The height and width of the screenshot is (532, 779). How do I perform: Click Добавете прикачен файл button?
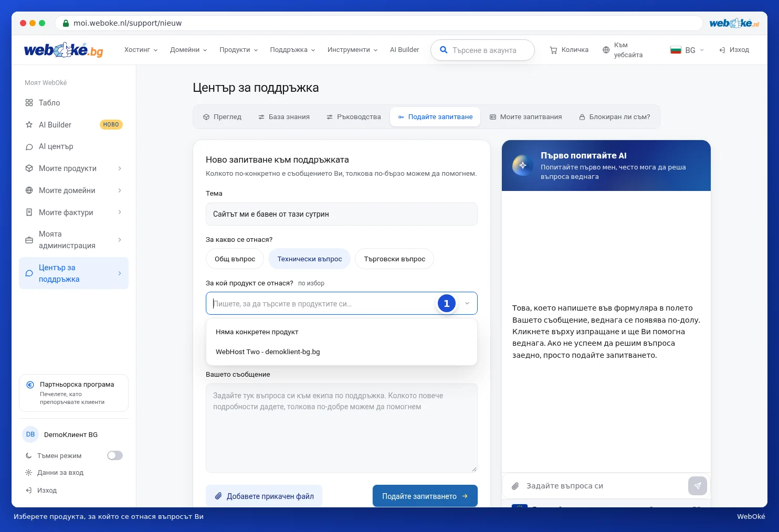[264, 496]
